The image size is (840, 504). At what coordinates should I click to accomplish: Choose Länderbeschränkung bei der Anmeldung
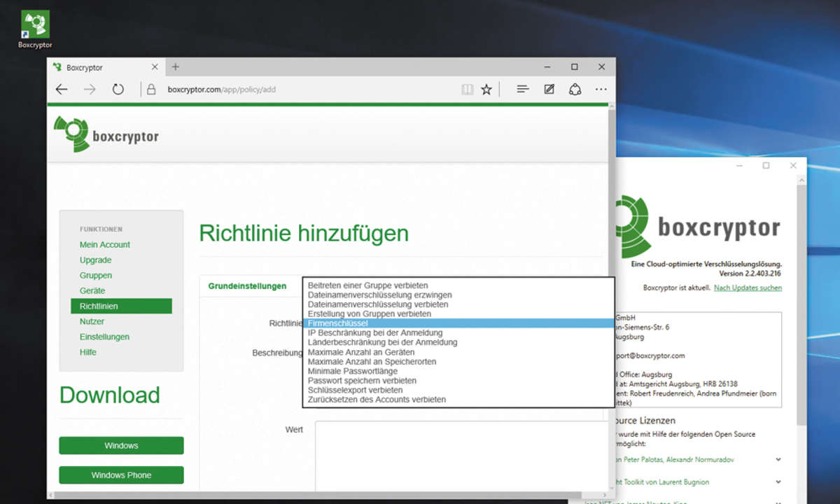pos(458,342)
